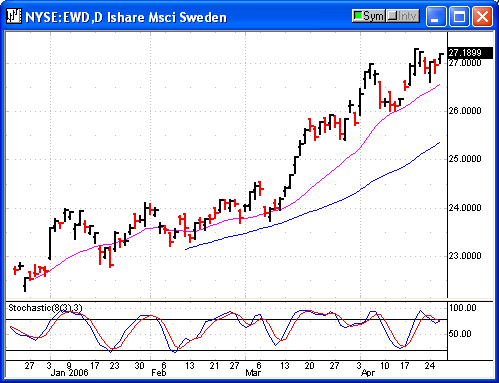This screenshot has height=383, width=499.
Task: Click the 27.1899 current price label
Action: point(470,53)
